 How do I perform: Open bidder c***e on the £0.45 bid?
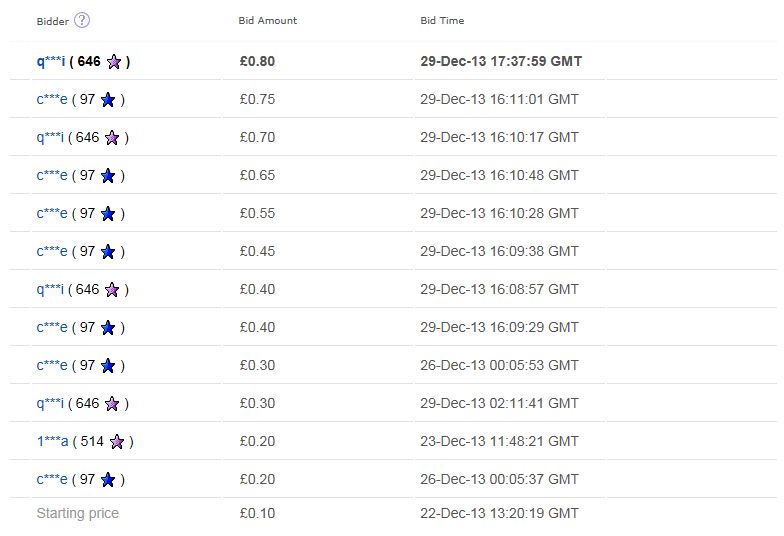click(x=52, y=251)
